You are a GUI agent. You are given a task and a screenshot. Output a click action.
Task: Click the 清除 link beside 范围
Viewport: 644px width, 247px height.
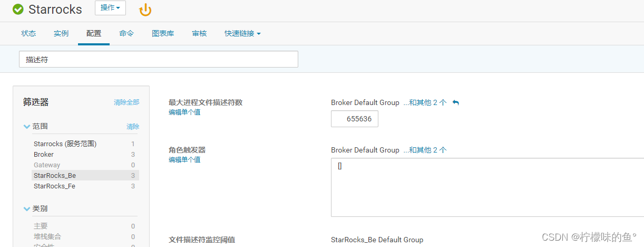tap(133, 127)
